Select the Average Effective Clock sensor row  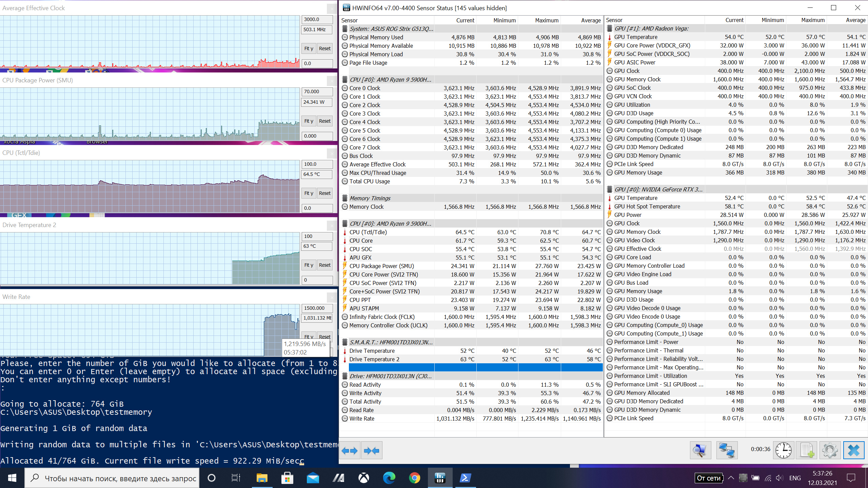coord(471,164)
